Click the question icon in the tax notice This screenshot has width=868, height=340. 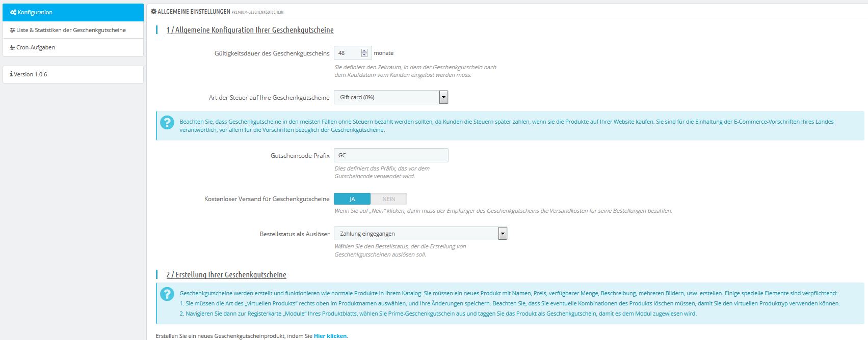tap(167, 122)
